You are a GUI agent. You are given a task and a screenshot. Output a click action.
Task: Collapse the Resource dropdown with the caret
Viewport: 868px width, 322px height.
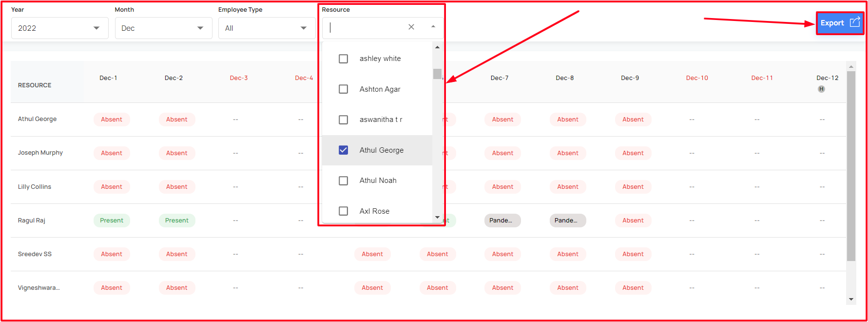433,27
